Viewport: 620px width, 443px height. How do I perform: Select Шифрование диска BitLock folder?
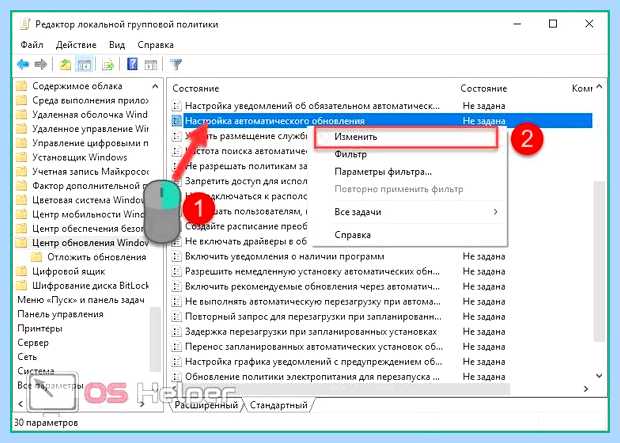[90, 286]
